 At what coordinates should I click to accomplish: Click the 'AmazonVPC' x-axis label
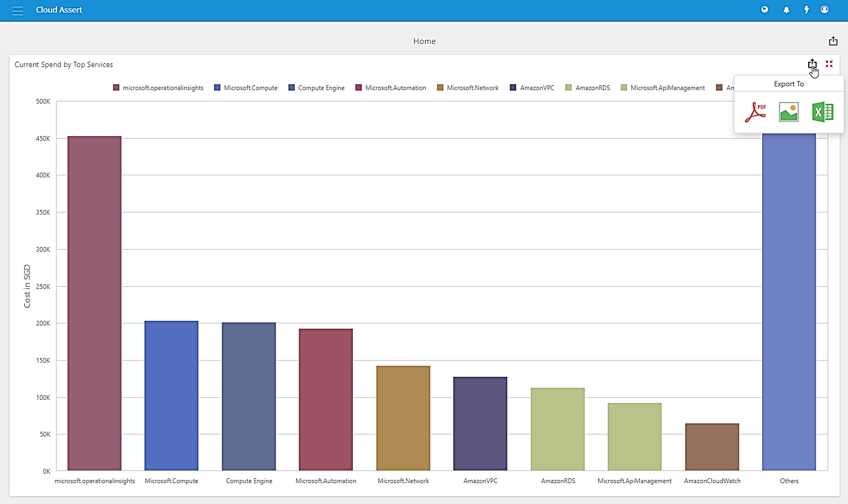coord(481,481)
